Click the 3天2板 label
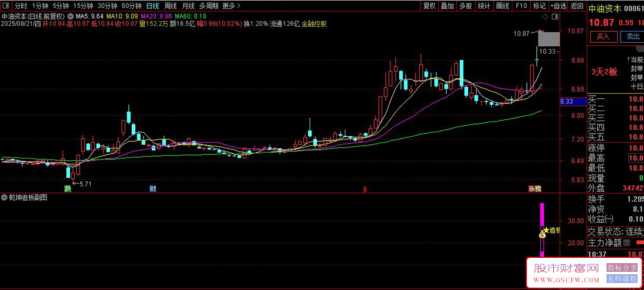 (x=604, y=72)
